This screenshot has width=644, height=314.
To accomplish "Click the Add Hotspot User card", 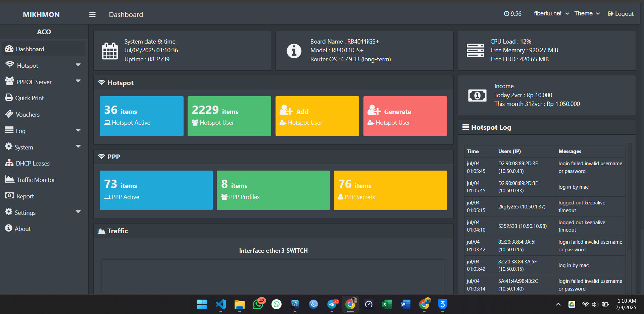I will (x=317, y=116).
